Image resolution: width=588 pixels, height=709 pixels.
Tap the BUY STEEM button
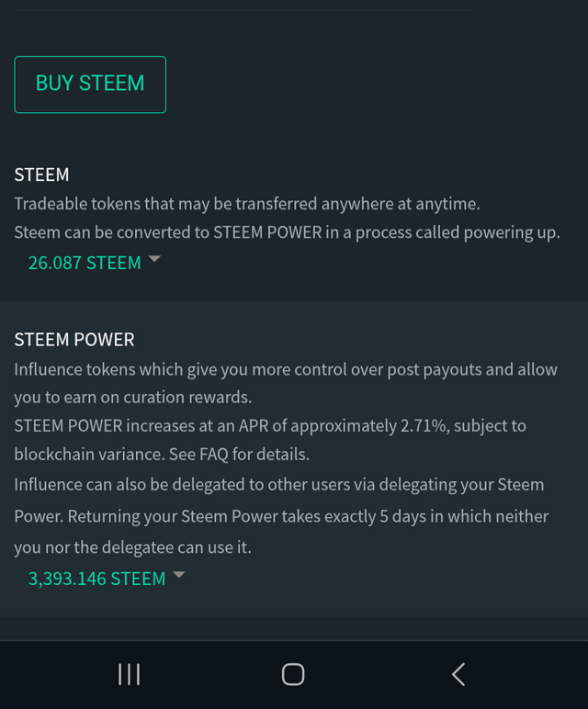click(90, 84)
